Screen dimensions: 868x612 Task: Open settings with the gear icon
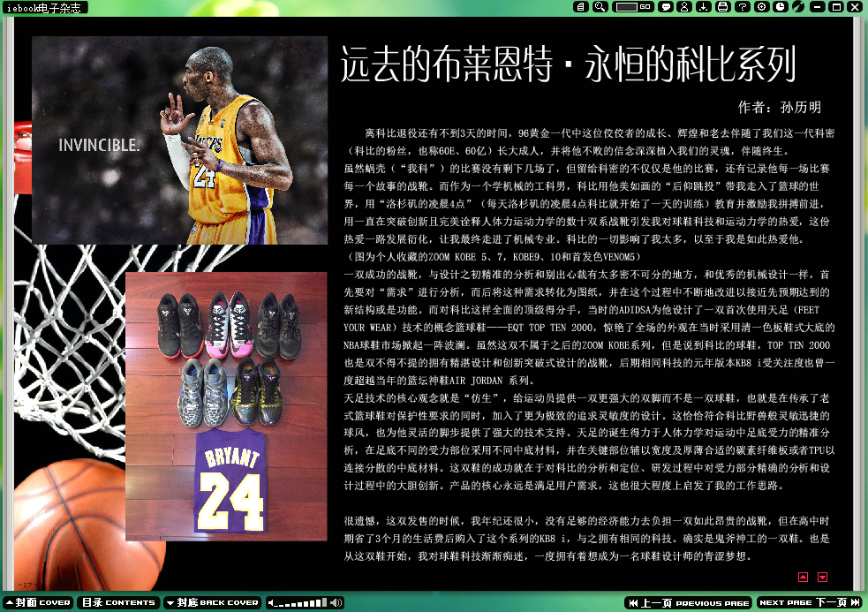pyautogui.click(x=762, y=7)
